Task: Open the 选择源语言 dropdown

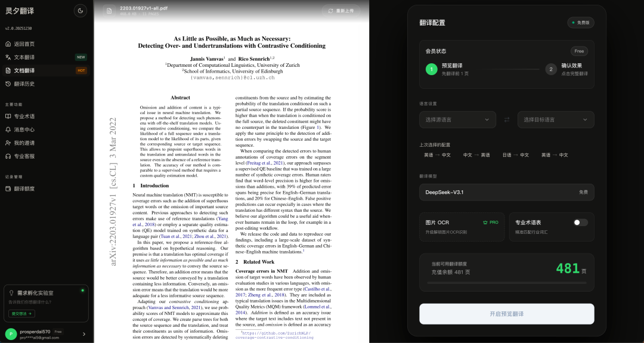Action: (x=457, y=120)
